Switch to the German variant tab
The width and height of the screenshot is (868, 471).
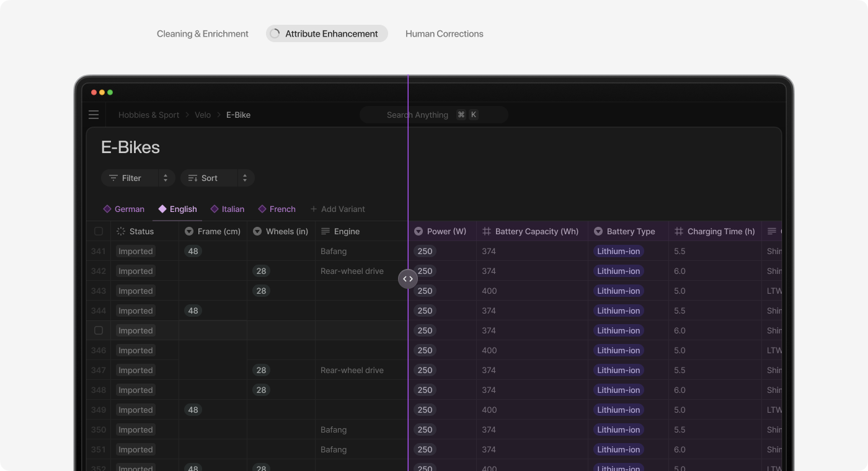pyautogui.click(x=124, y=209)
